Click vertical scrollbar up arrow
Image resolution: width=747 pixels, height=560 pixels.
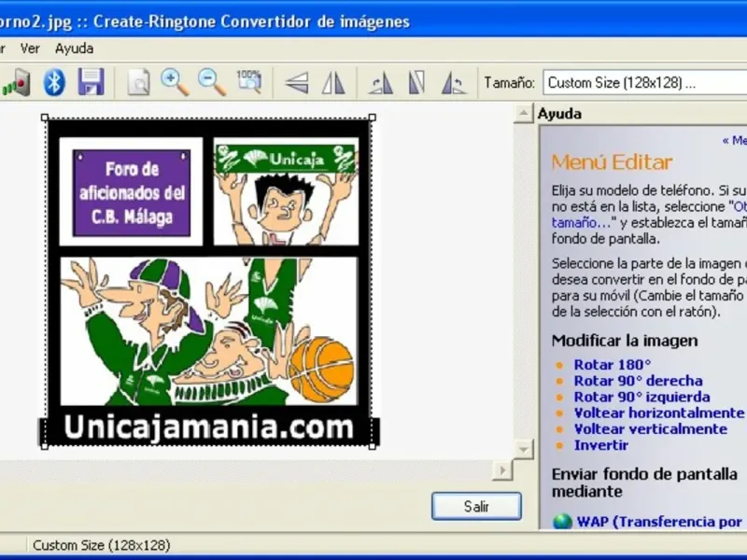(523, 113)
